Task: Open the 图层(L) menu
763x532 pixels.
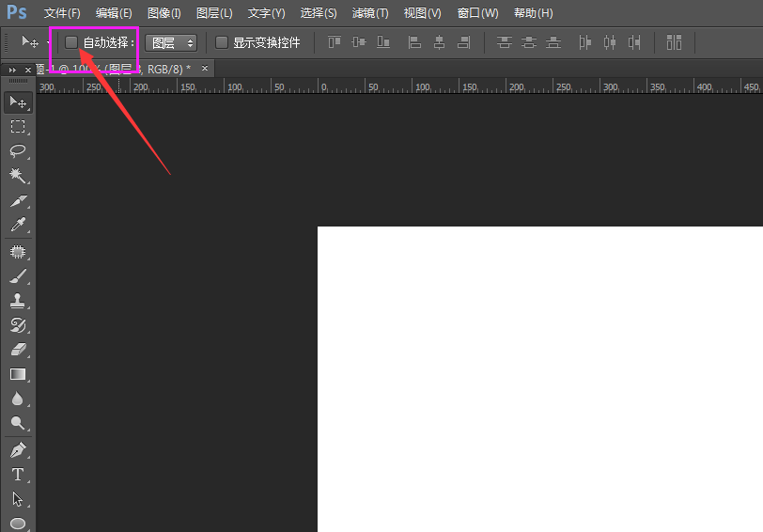Action: [x=214, y=13]
